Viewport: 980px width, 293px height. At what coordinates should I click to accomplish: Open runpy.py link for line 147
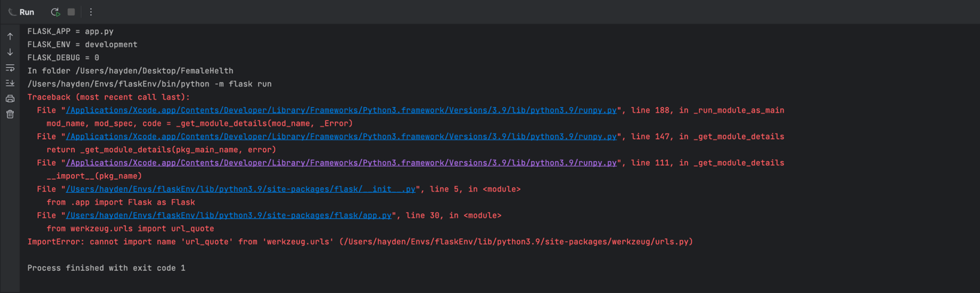(x=341, y=137)
